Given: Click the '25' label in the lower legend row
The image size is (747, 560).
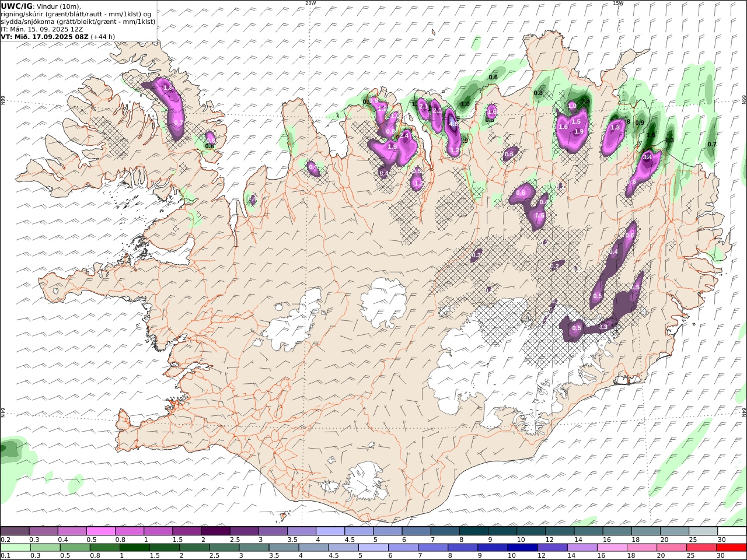Looking at the screenshot, I should 692,556.
